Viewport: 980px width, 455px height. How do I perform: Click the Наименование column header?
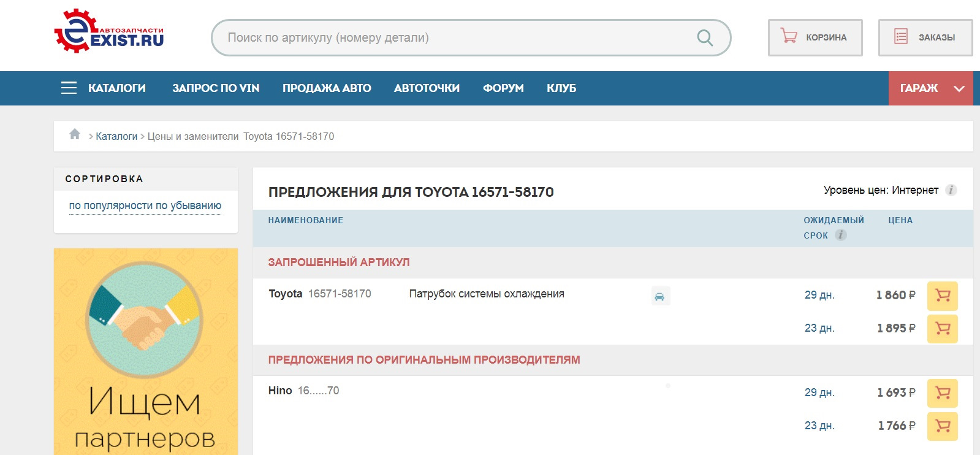point(306,220)
